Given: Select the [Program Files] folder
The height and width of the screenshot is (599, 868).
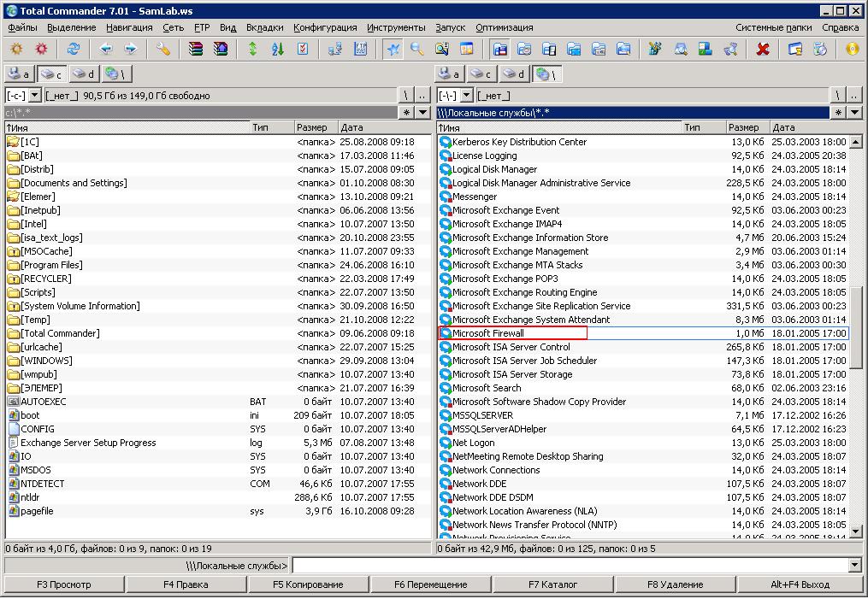Looking at the screenshot, I should (217, 265).
